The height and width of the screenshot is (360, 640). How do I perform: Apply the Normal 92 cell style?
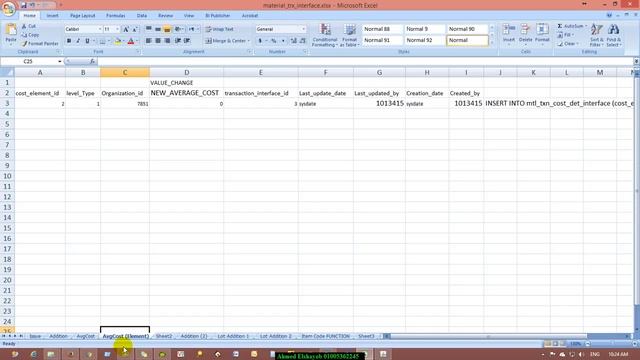424,40
